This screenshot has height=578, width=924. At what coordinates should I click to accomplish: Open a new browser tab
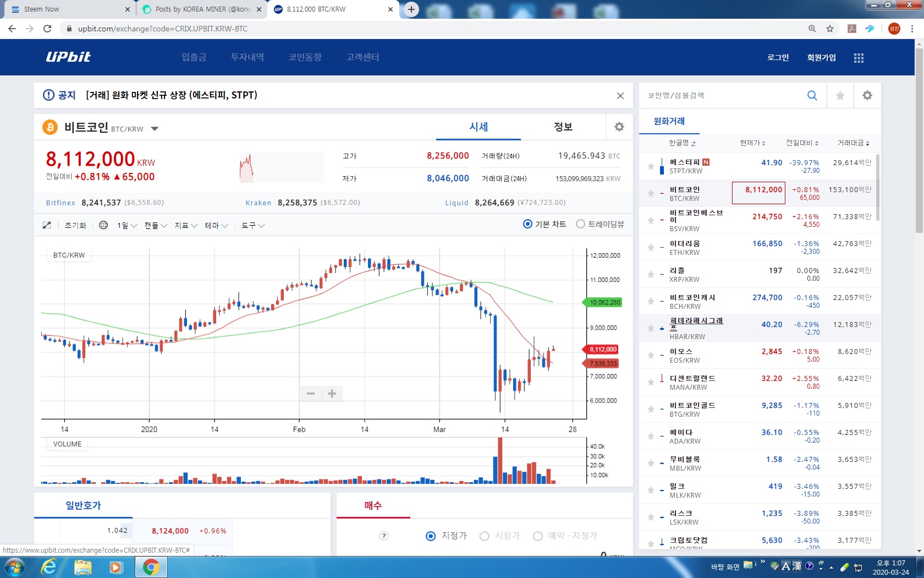pyautogui.click(x=411, y=9)
